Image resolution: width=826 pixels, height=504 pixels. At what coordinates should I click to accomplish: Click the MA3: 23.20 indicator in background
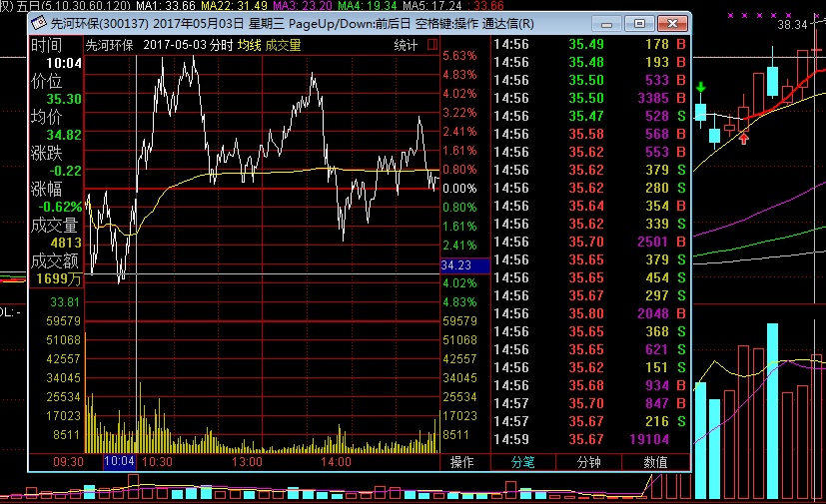pos(303,6)
